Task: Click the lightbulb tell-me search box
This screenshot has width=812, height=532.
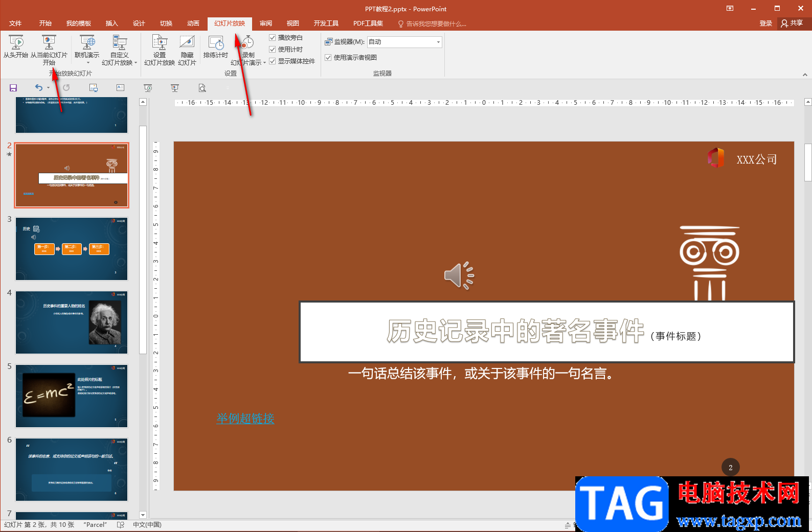Action: click(432, 24)
